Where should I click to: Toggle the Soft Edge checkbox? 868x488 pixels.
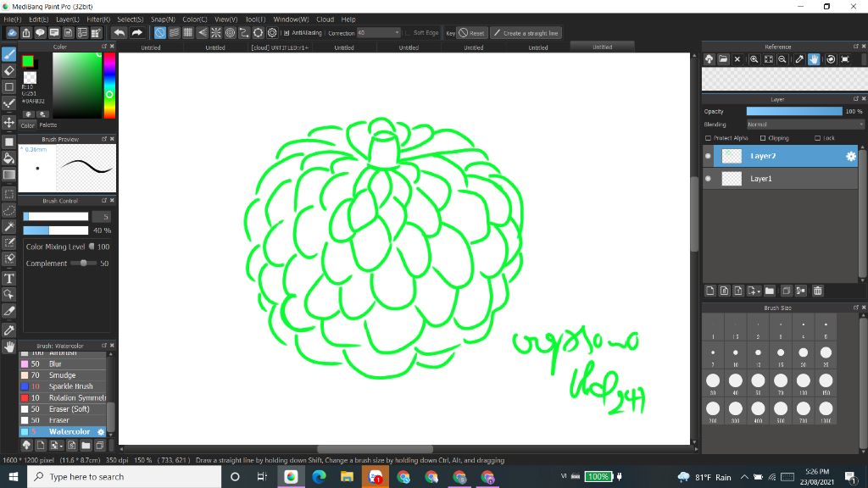click(x=408, y=33)
